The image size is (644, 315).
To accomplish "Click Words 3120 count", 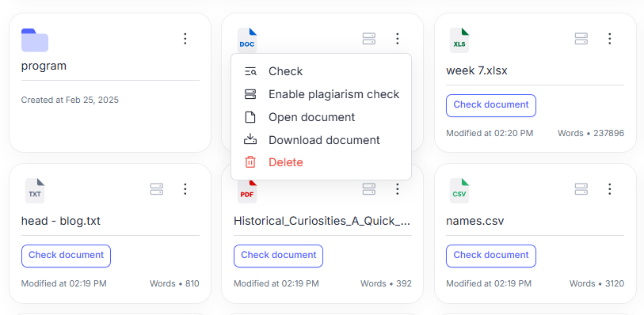I will (x=596, y=284).
